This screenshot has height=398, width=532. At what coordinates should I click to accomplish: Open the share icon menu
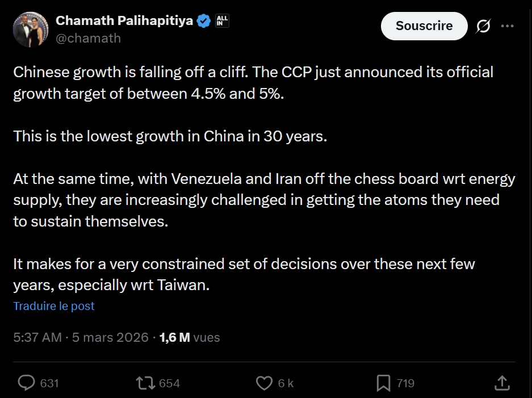coord(502,383)
